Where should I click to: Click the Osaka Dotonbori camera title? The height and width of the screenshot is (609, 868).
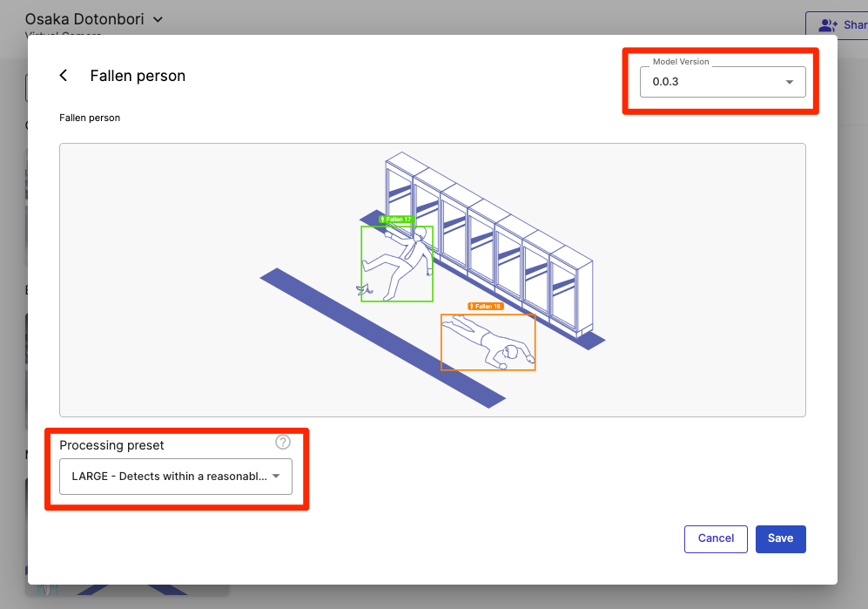pyautogui.click(x=84, y=18)
